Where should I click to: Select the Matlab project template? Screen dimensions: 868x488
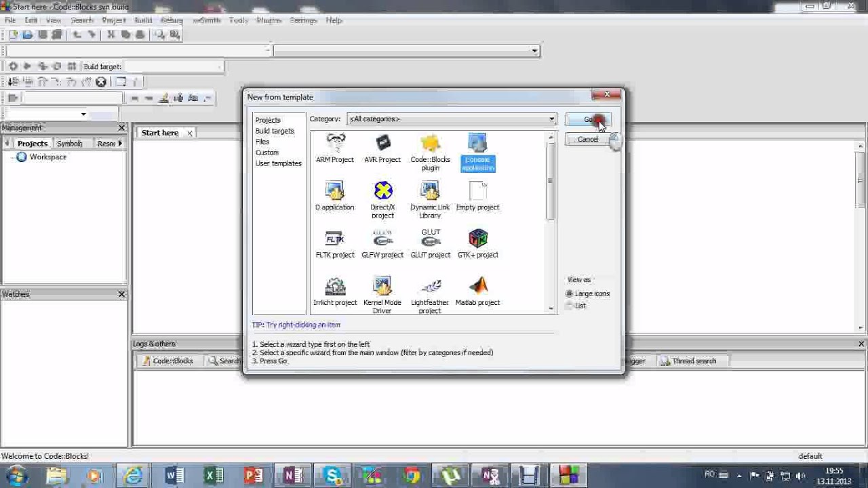pyautogui.click(x=478, y=292)
